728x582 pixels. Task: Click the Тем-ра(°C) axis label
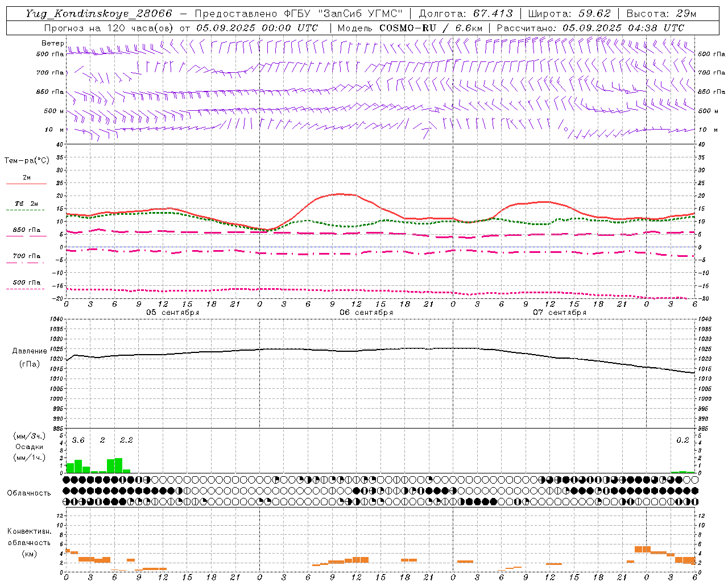pos(27,161)
